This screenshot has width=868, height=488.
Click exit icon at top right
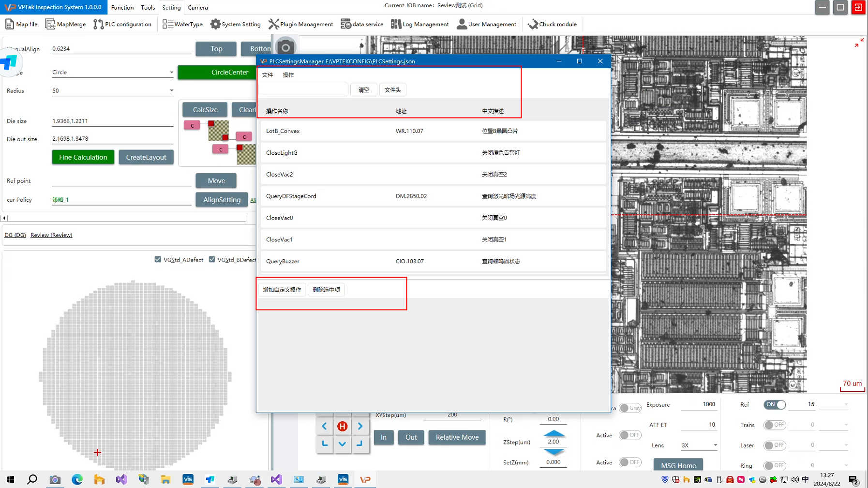click(858, 7)
